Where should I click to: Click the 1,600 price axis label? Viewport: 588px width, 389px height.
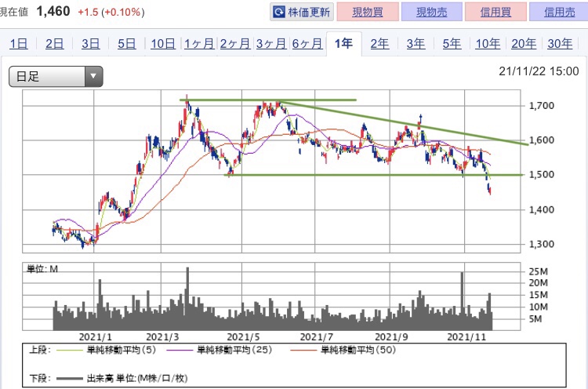click(541, 140)
